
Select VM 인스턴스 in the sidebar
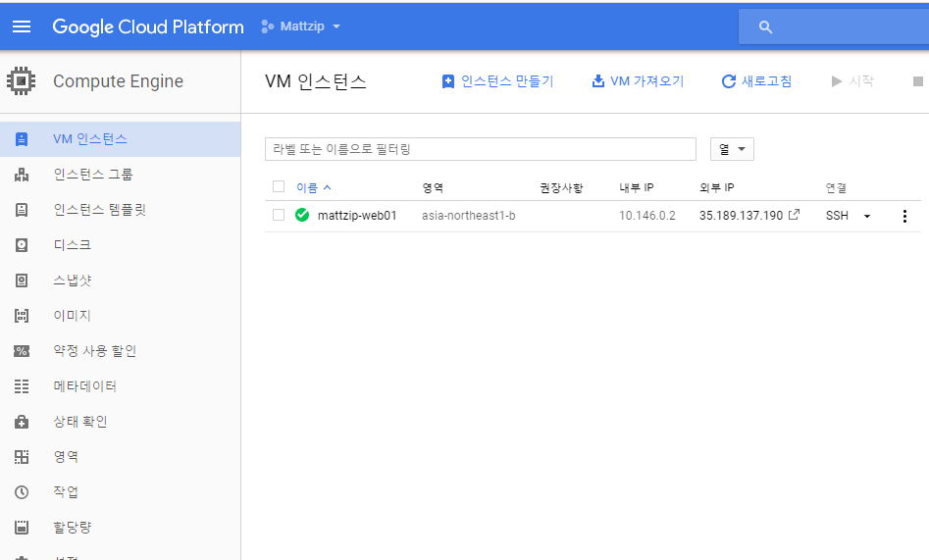(x=121, y=139)
